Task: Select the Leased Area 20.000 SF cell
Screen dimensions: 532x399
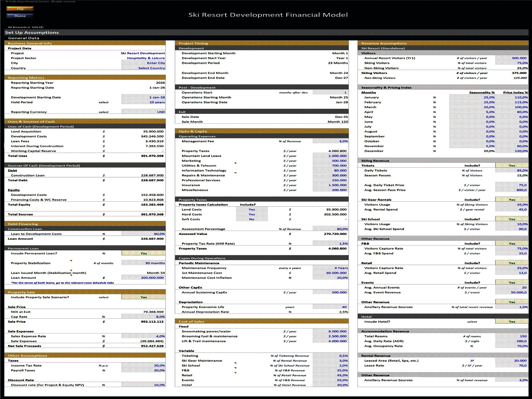Action: tap(512, 361)
